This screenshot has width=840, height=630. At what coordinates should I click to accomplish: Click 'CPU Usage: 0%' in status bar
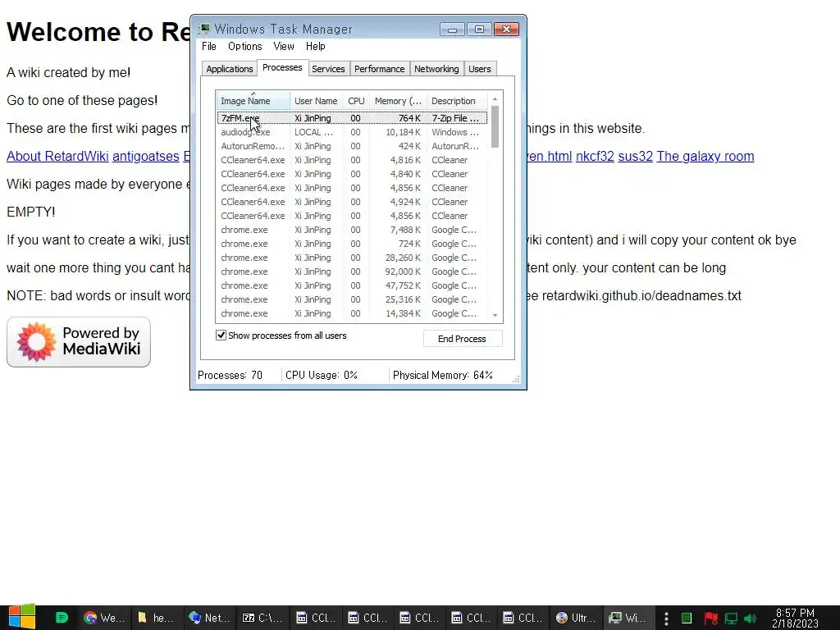[322, 375]
